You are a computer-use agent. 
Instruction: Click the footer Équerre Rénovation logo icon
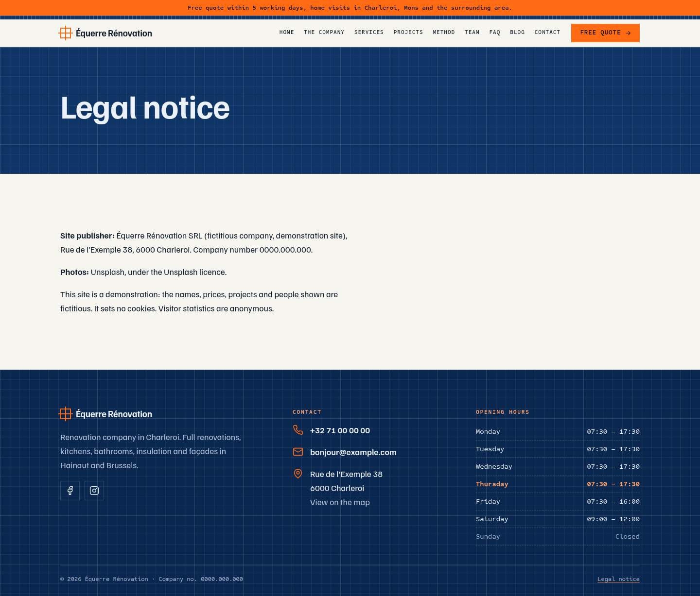tap(66, 414)
